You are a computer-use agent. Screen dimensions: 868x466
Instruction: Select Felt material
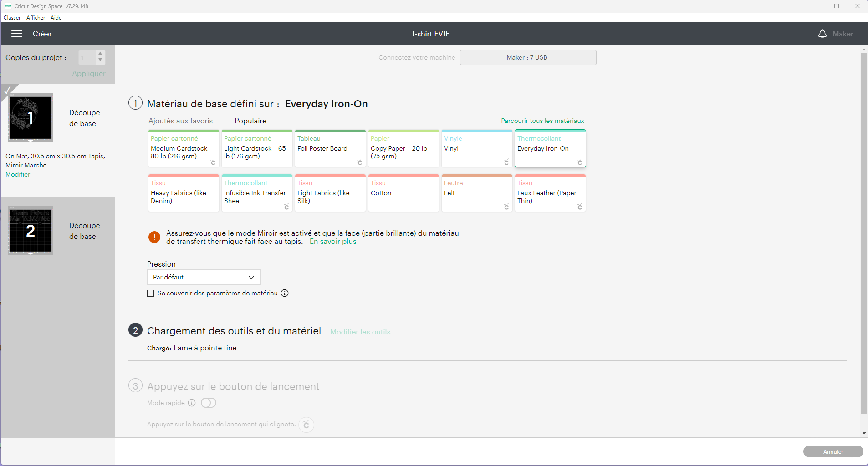pyautogui.click(x=477, y=193)
